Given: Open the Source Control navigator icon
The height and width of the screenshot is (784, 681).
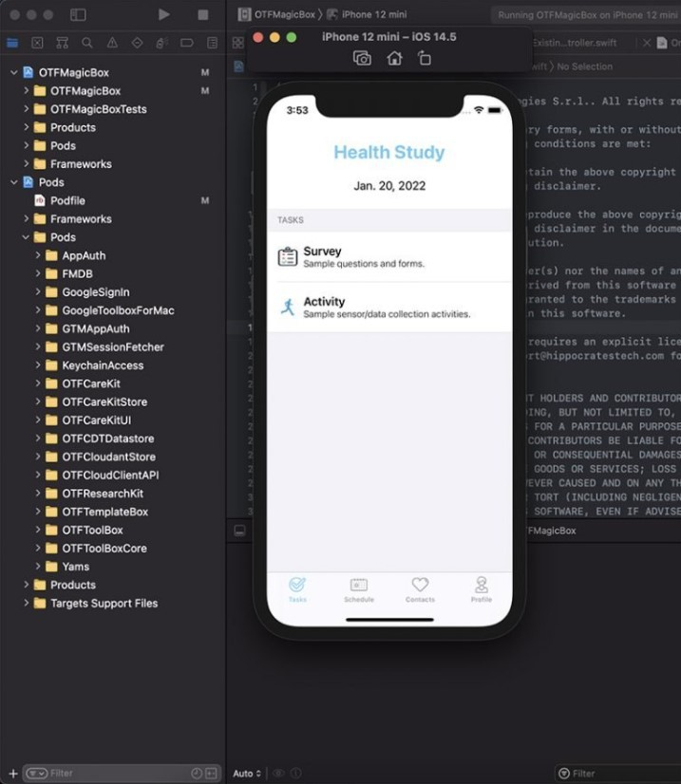Looking at the screenshot, I should tap(38, 43).
